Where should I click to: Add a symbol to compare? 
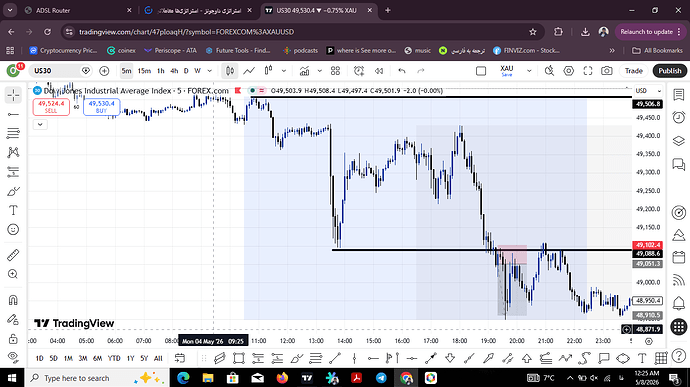104,71
